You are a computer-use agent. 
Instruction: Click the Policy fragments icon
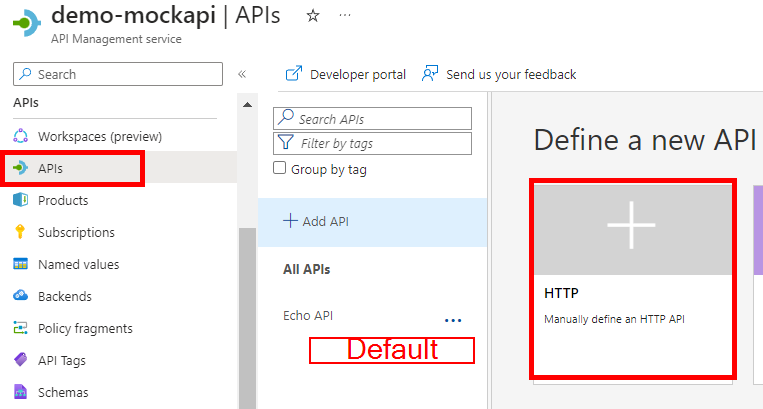pyautogui.click(x=20, y=328)
